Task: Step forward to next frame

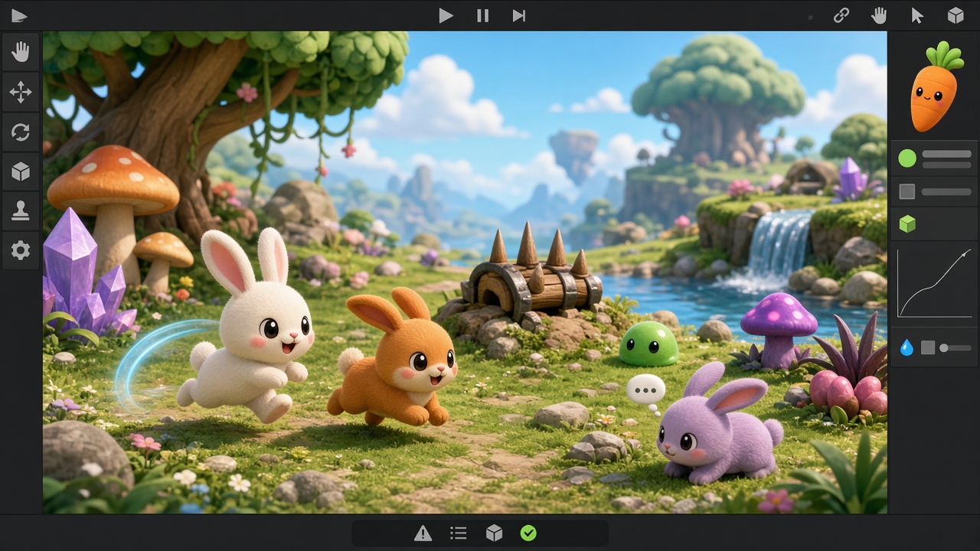Action: click(519, 15)
